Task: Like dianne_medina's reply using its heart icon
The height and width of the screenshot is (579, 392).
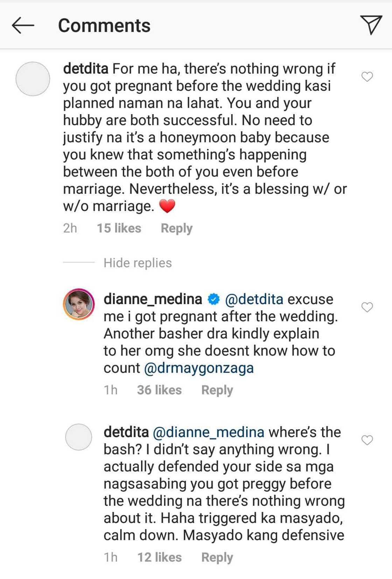Action: pos(367,308)
